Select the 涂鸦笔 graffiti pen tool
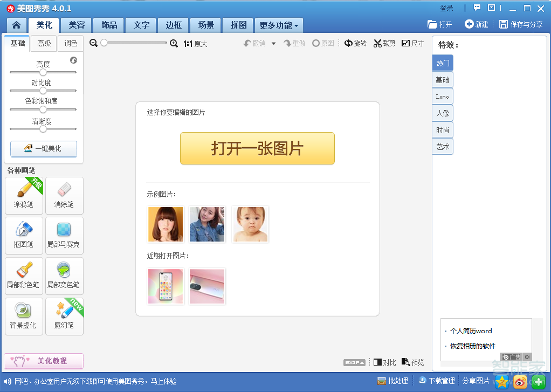The image size is (551, 392). pos(24,195)
